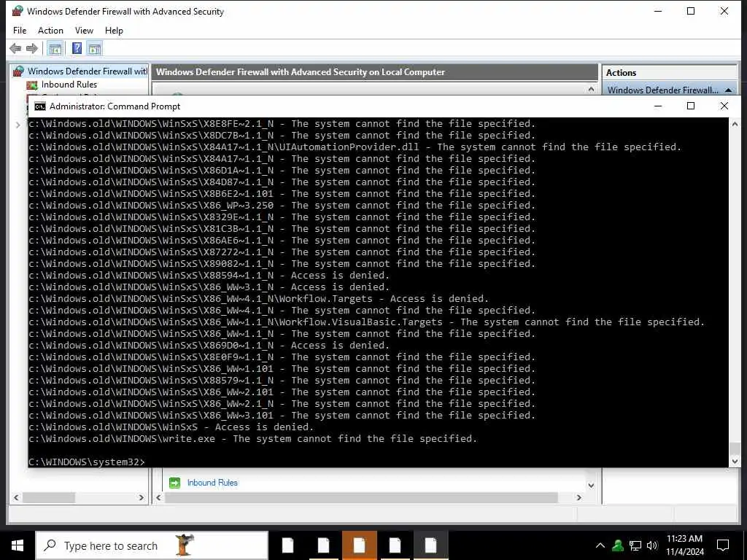Click the X88594~1.1_N Access is denied line

click(x=209, y=275)
